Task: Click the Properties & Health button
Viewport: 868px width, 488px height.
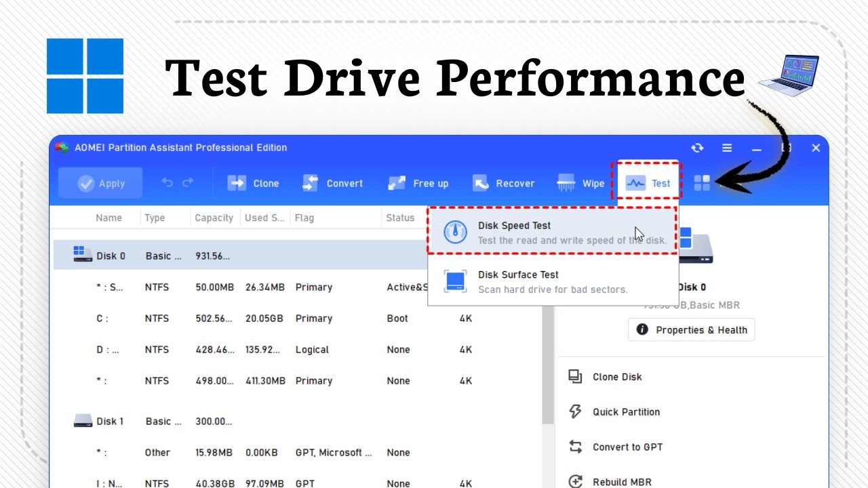Action: [691, 330]
